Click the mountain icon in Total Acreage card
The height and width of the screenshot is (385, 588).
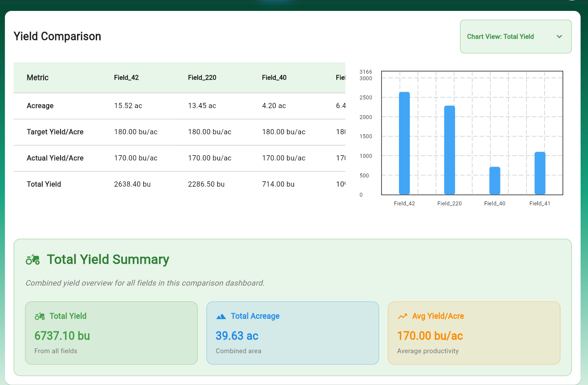tap(221, 316)
